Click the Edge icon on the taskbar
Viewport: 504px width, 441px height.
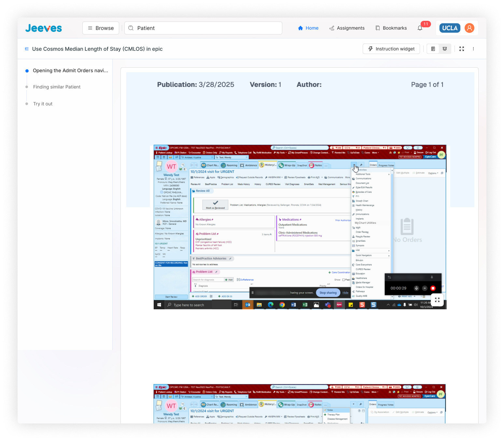[271, 305]
